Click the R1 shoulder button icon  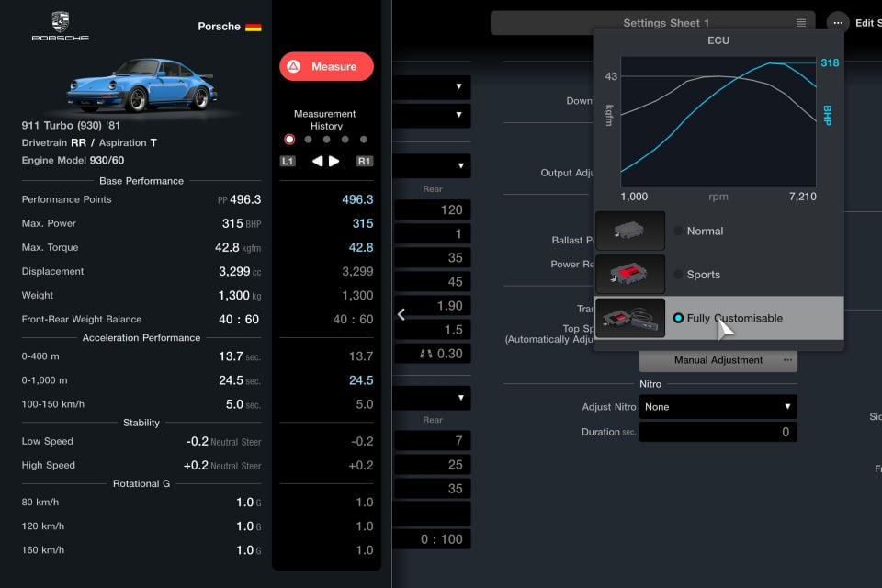pyautogui.click(x=364, y=162)
